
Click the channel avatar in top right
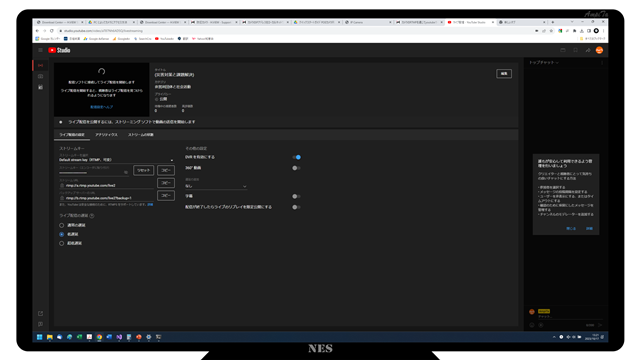[x=599, y=50]
